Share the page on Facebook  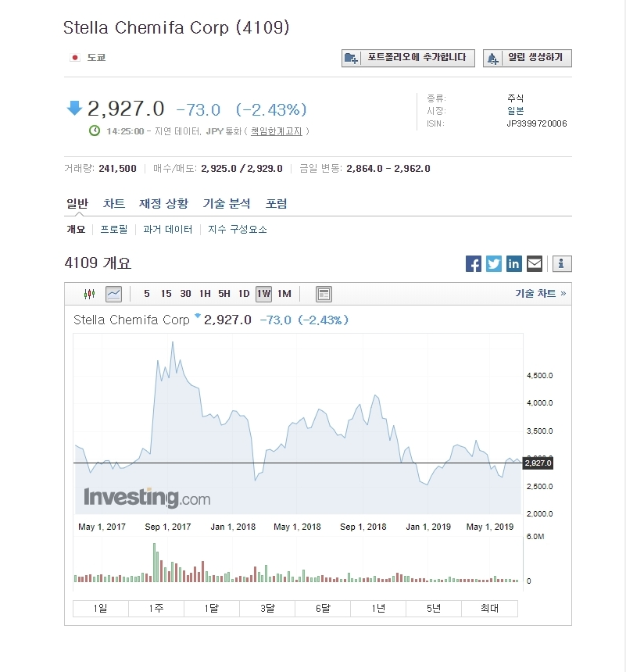(x=474, y=263)
